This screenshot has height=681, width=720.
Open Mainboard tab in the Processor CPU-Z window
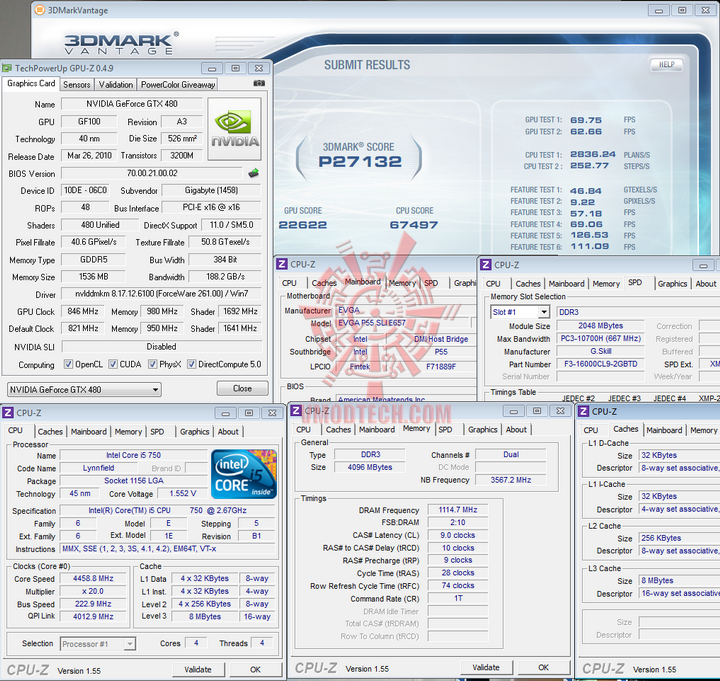pyautogui.click(x=89, y=432)
